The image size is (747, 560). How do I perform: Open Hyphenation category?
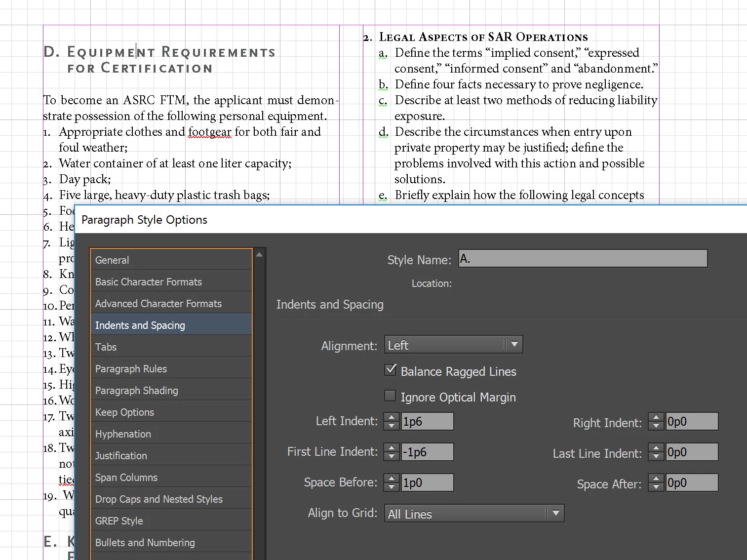pyautogui.click(x=171, y=434)
